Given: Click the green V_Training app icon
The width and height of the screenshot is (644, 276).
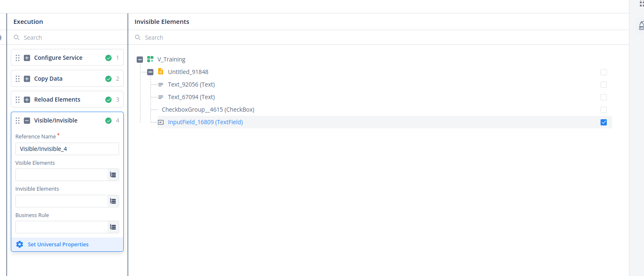Looking at the screenshot, I should (x=150, y=59).
